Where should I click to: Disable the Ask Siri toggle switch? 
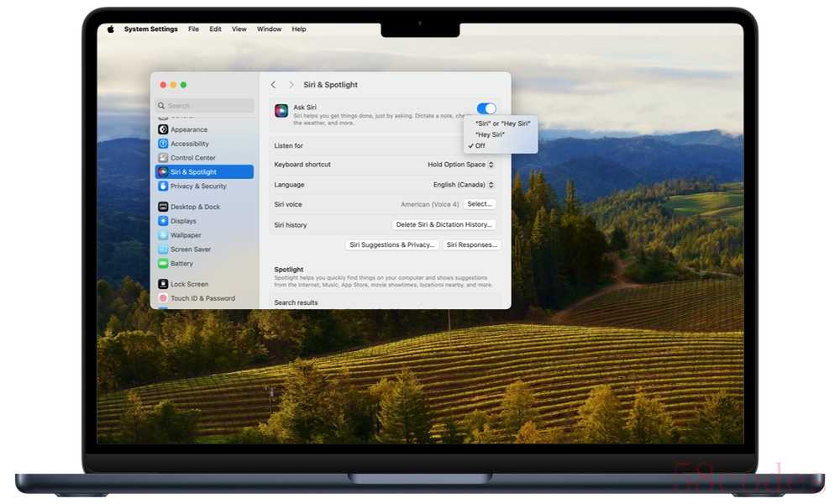486,108
